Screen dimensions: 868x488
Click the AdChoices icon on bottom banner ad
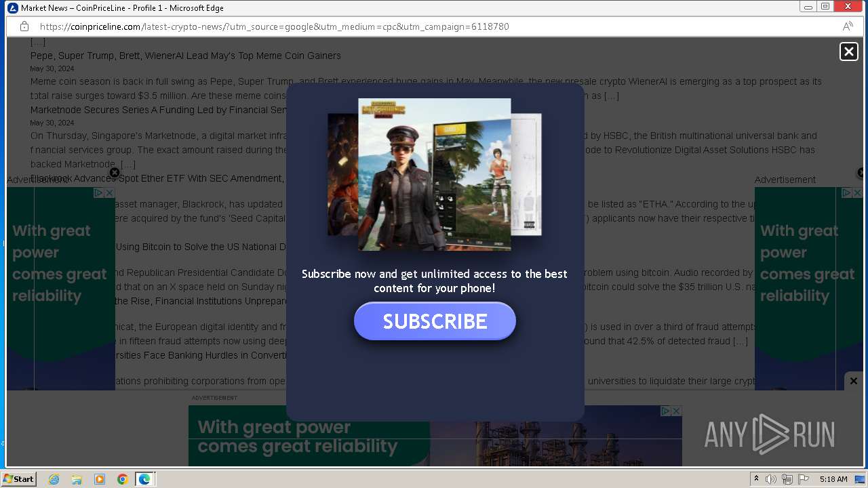click(666, 411)
